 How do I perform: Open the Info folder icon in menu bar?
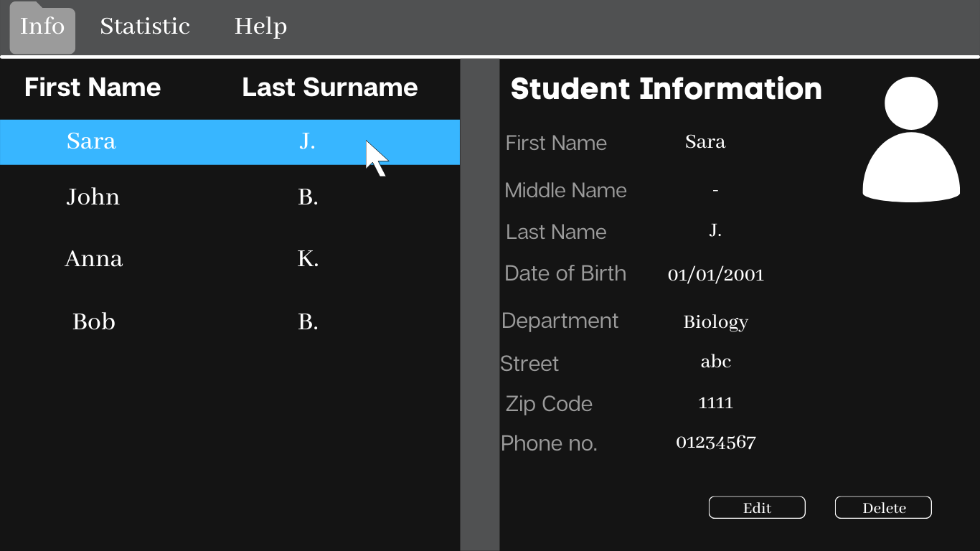pyautogui.click(x=42, y=27)
